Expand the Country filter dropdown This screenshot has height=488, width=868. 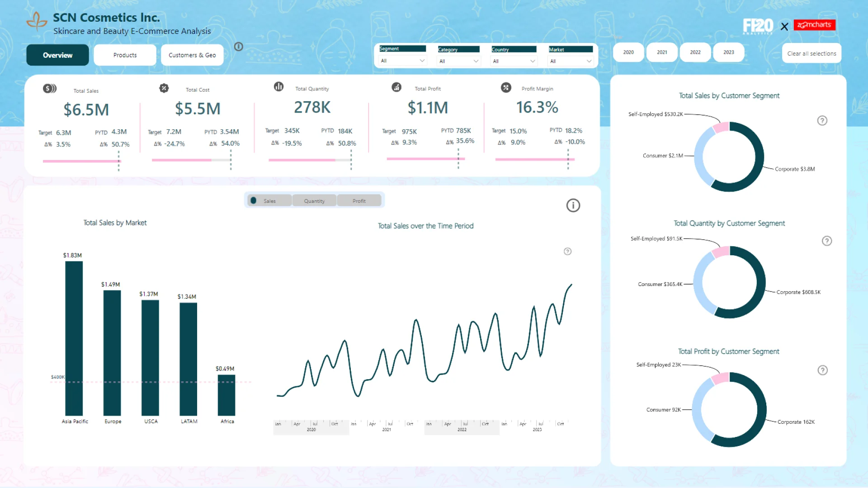tap(514, 61)
